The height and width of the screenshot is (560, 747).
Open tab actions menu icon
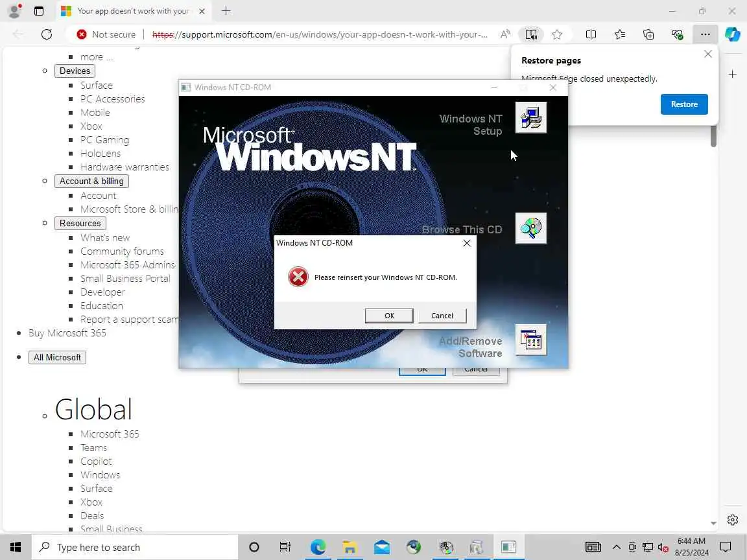[39, 11]
